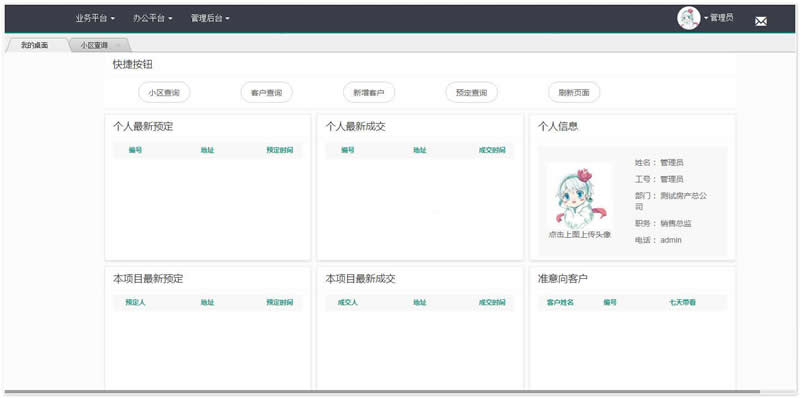The width and height of the screenshot is (800, 398).
Task: Click 预定时间 header in 个人最新预定
Action: [x=280, y=151]
